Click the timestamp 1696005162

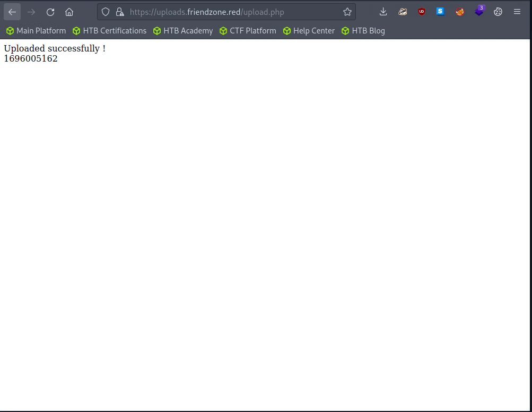point(31,58)
